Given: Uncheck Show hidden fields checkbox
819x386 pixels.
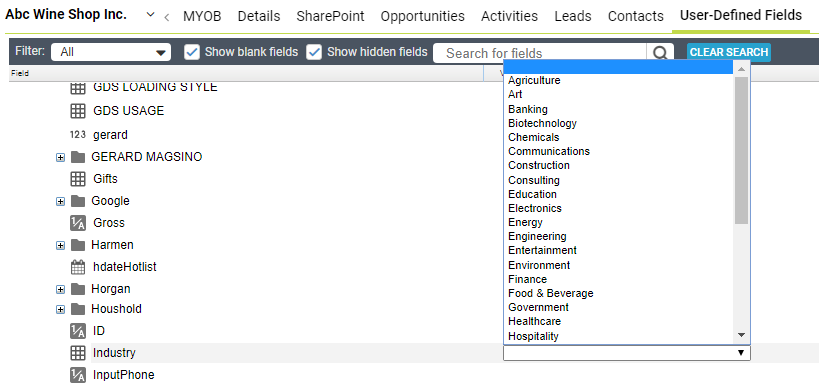Looking at the screenshot, I should [x=314, y=52].
